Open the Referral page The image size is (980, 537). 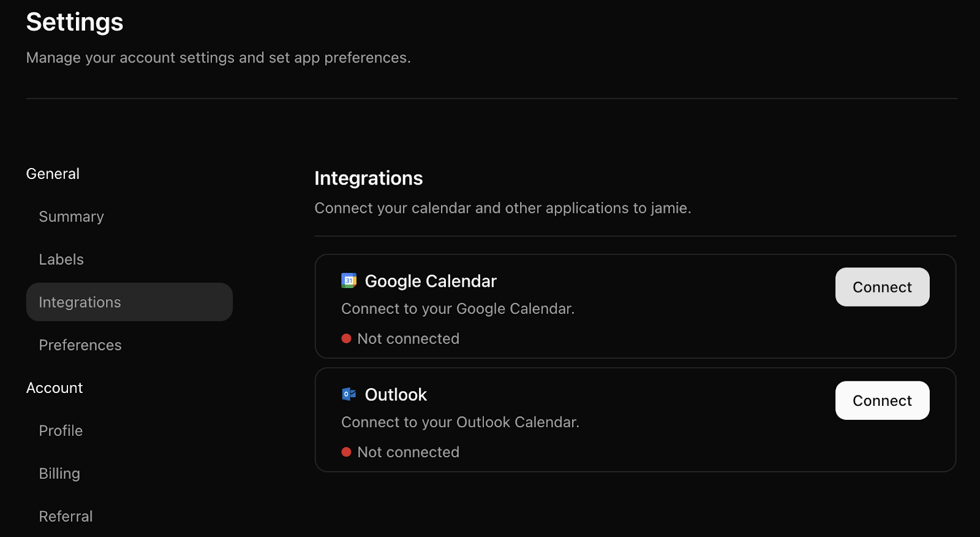point(66,516)
